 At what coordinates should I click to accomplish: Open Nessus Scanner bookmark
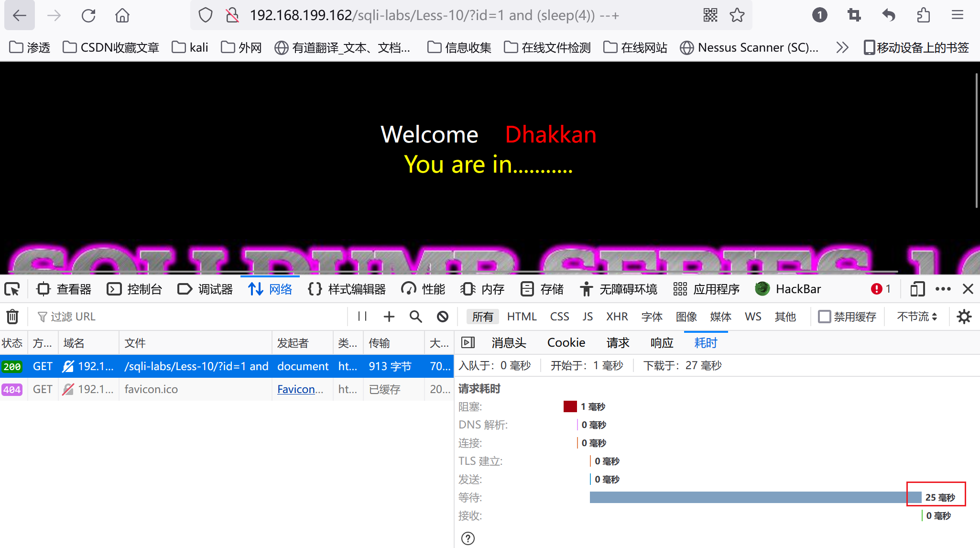tap(749, 47)
